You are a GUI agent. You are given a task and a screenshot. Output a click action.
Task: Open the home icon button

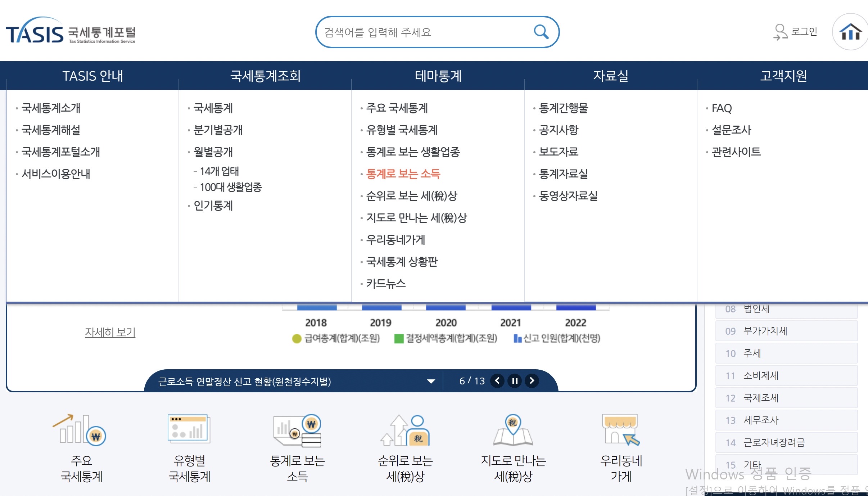tap(850, 32)
